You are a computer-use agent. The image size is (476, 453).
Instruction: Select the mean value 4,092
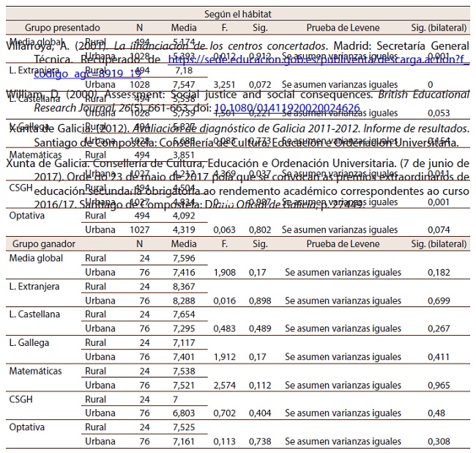click(x=184, y=216)
